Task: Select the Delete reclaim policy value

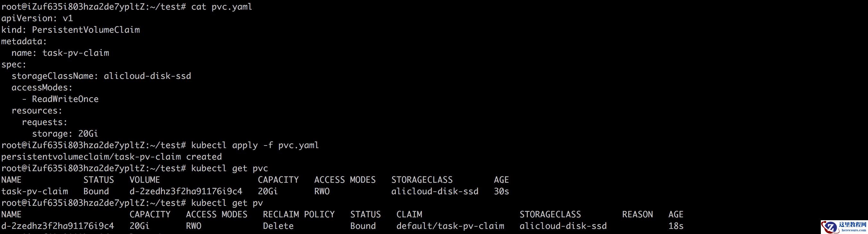Action: 278,226
